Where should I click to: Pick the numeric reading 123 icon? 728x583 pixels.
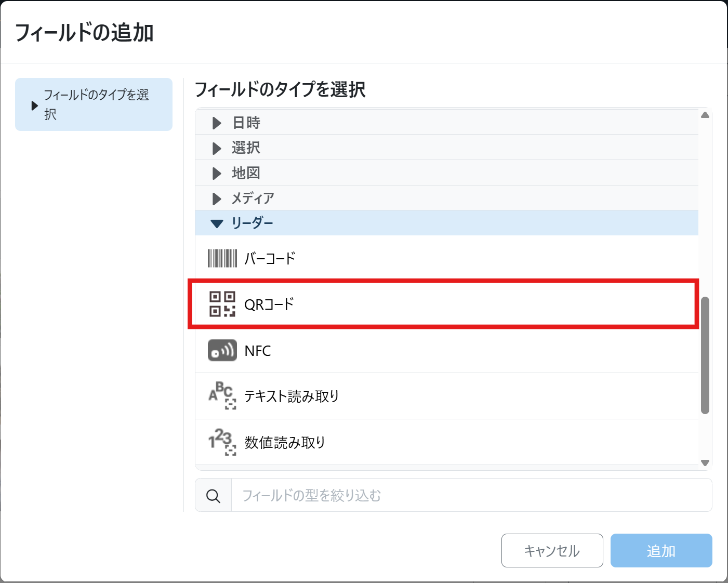222,442
